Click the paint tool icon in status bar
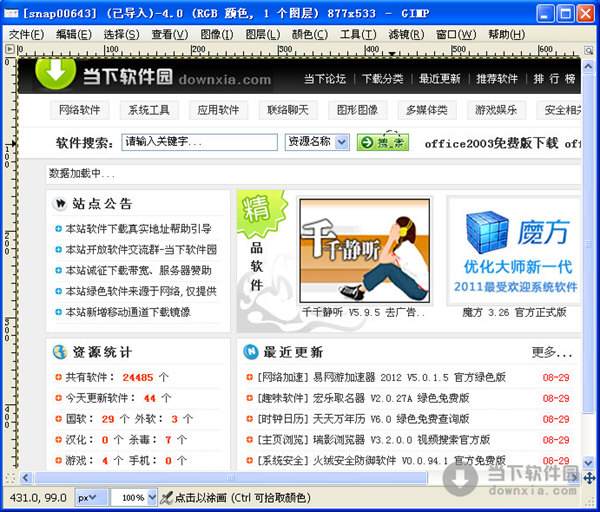Screen dimensions: 600x512 pyautogui.click(x=166, y=498)
